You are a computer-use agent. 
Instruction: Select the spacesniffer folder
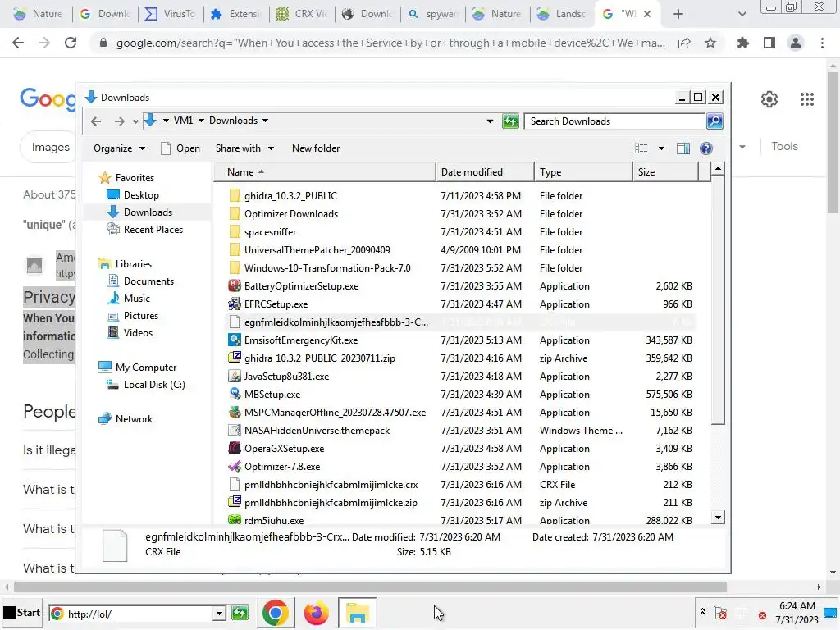coord(270,232)
